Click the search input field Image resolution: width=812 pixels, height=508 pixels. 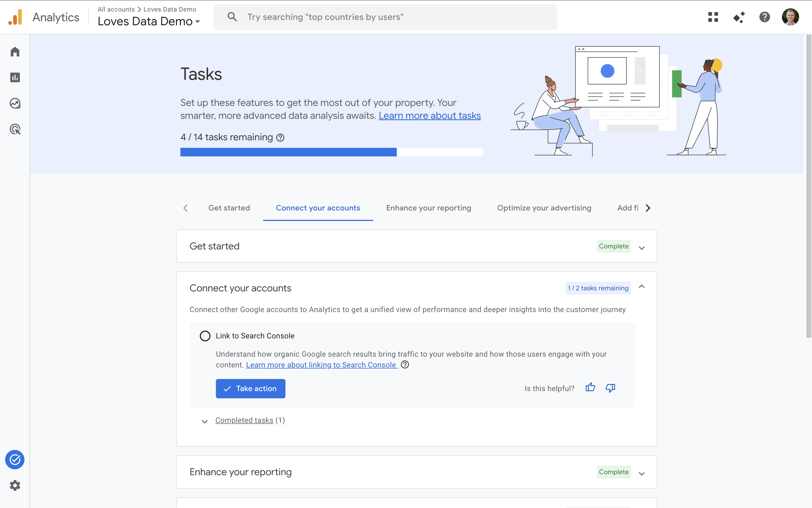[x=385, y=17]
